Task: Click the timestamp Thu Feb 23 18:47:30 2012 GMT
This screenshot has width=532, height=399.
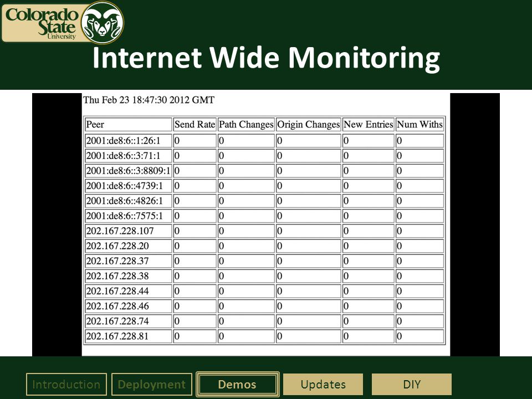Action: 149,100
